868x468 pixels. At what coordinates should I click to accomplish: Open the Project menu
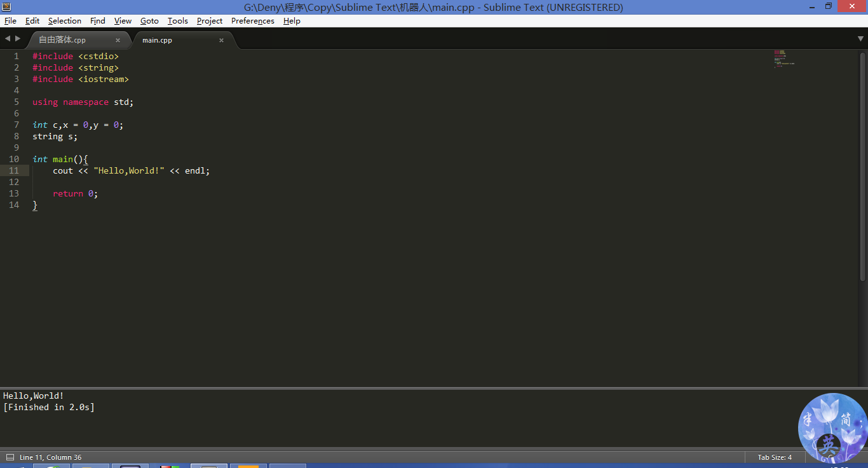tap(209, 20)
